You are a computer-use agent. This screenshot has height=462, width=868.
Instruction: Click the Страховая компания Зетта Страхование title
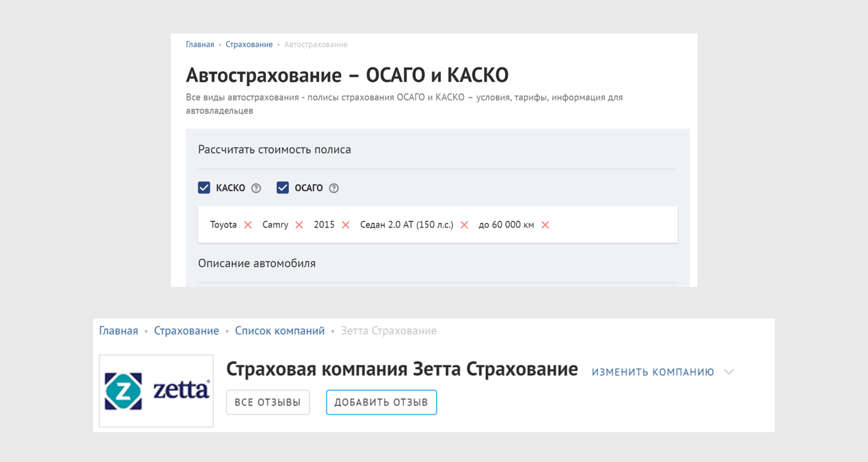(x=402, y=369)
